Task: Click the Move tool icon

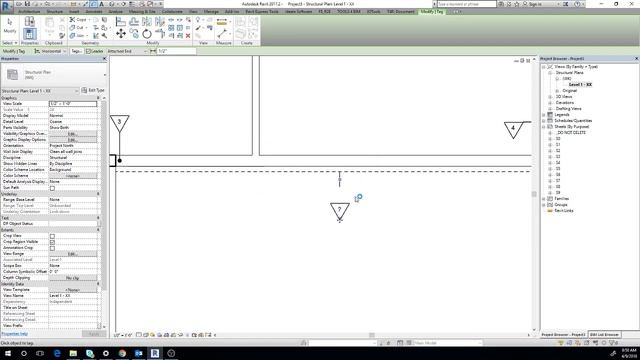Action: coord(121,33)
